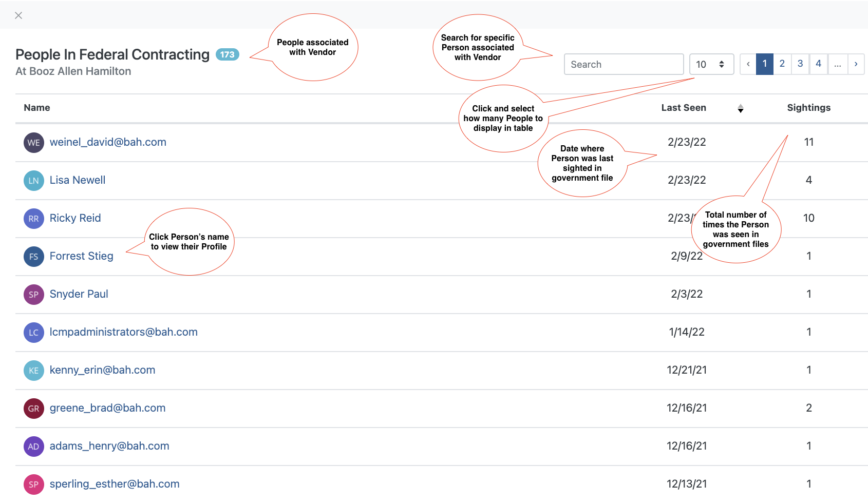The width and height of the screenshot is (868, 504).
Task: Click the 2/3/22 date for Snyder Paul
Action: [687, 294]
